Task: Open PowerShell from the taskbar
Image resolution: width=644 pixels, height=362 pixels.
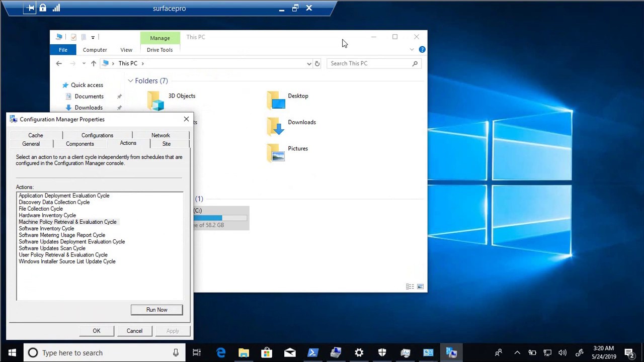Action: coord(312,352)
